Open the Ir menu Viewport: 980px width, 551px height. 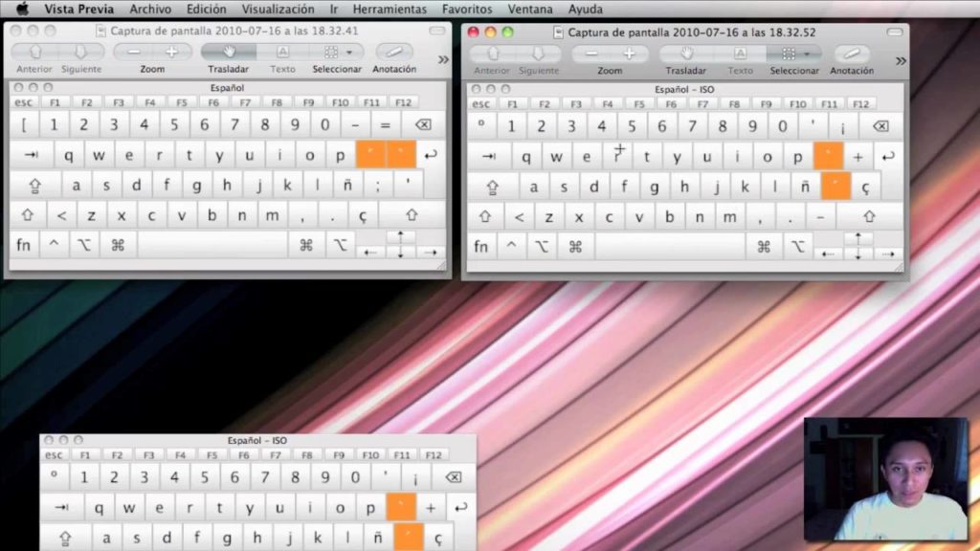[x=334, y=10]
